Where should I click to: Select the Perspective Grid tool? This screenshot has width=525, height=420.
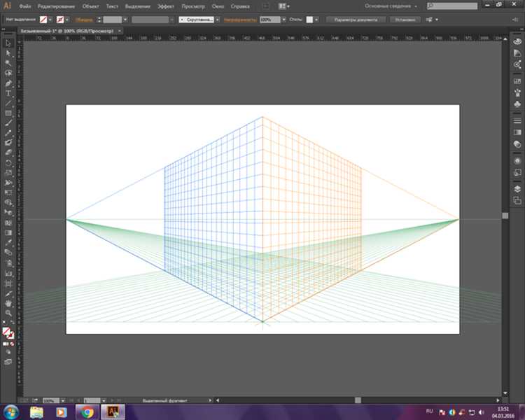[x=8, y=213]
